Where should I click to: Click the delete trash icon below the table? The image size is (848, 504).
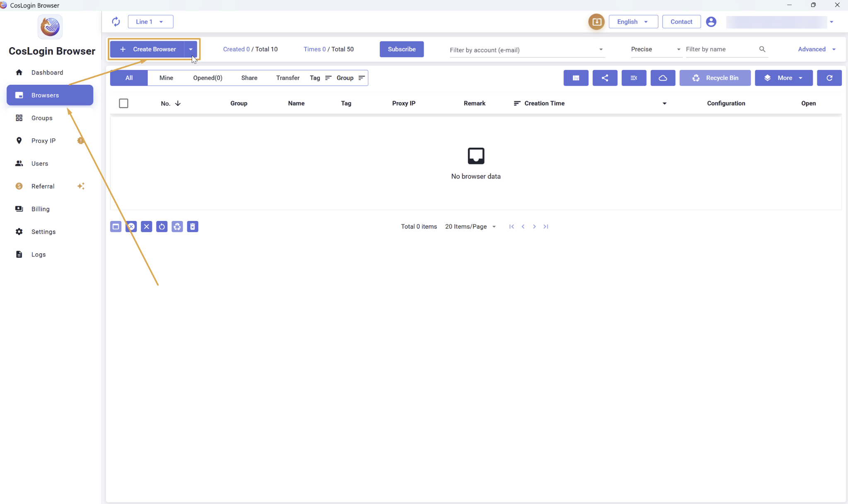pyautogui.click(x=193, y=226)
